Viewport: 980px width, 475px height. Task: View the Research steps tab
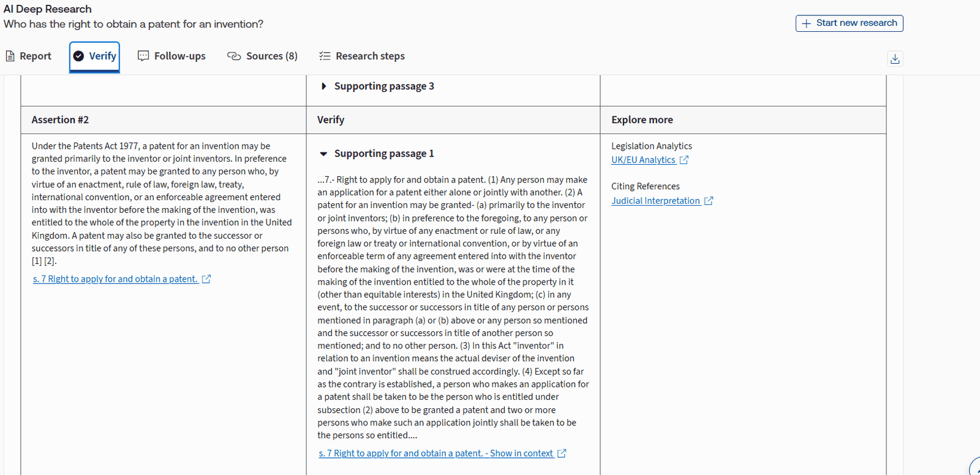[362, 56]
